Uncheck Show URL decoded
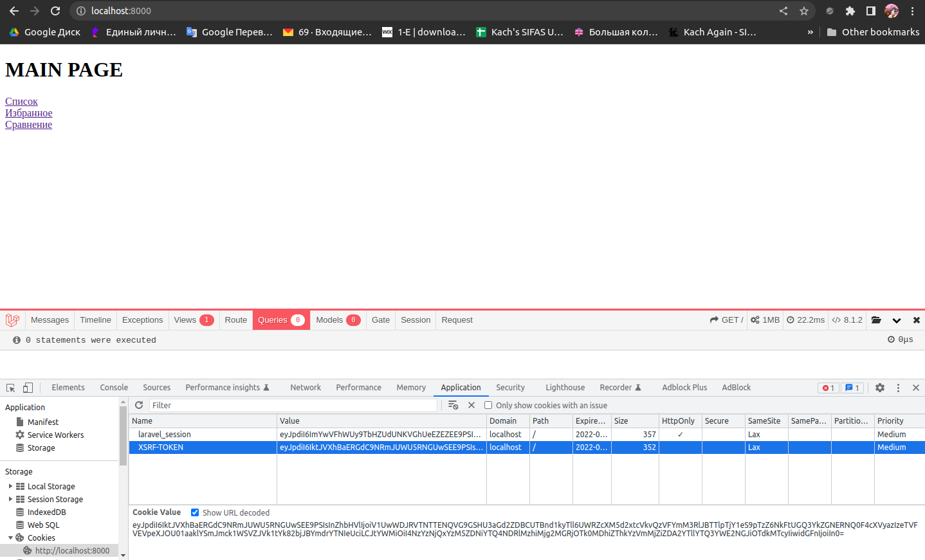Image resolution: width=925 pixels, height=560 pixels. point(194,512)
